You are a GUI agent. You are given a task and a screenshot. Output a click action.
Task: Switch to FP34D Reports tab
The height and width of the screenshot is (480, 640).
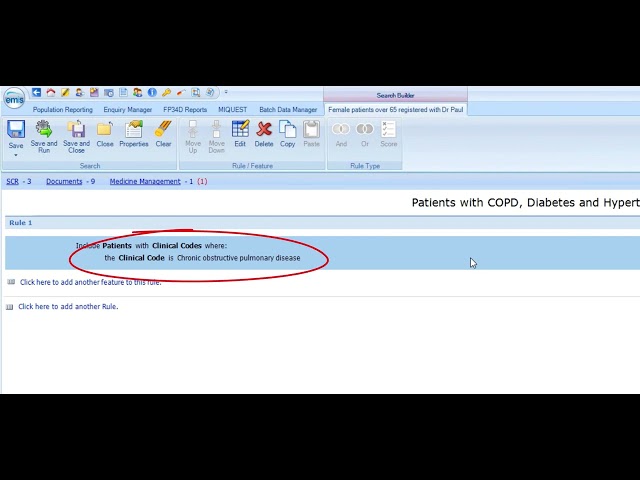click(x=185, y=110)
